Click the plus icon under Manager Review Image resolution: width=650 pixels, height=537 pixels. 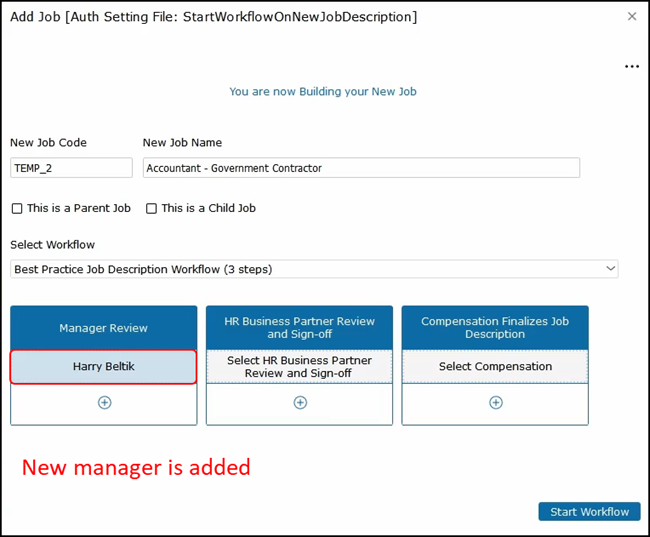coord(104,403)
